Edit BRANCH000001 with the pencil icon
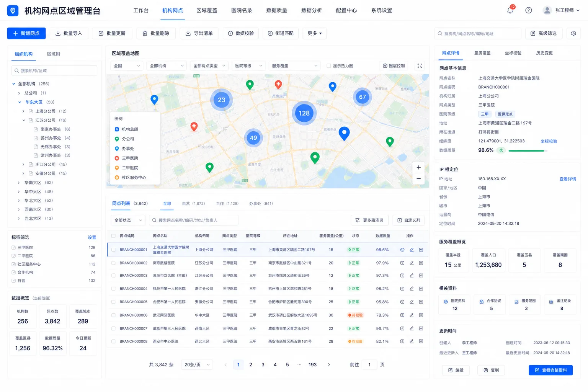The width and height of the screenshot is (588, 392). (x=412, y=250)
